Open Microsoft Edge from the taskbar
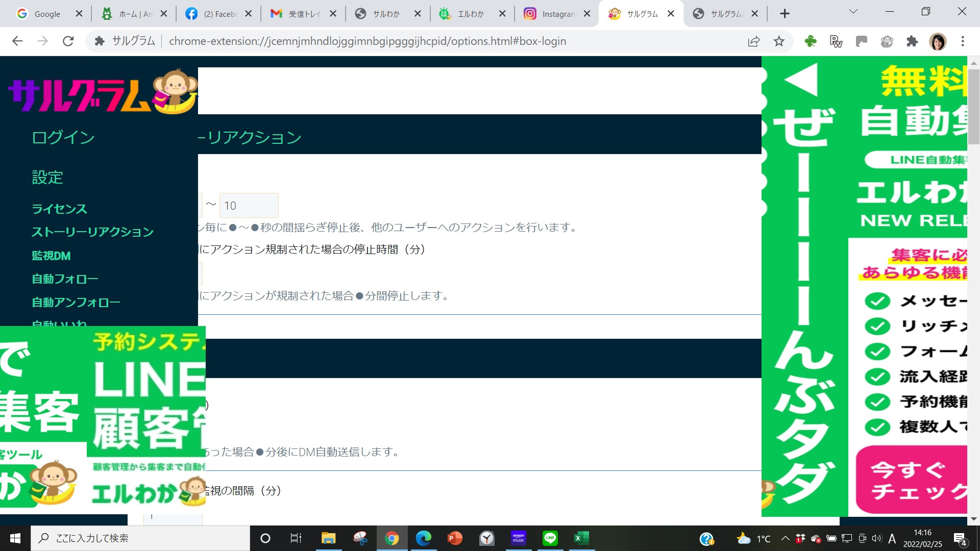The width and height of the screenshot is (980, 551). (423, 538)
